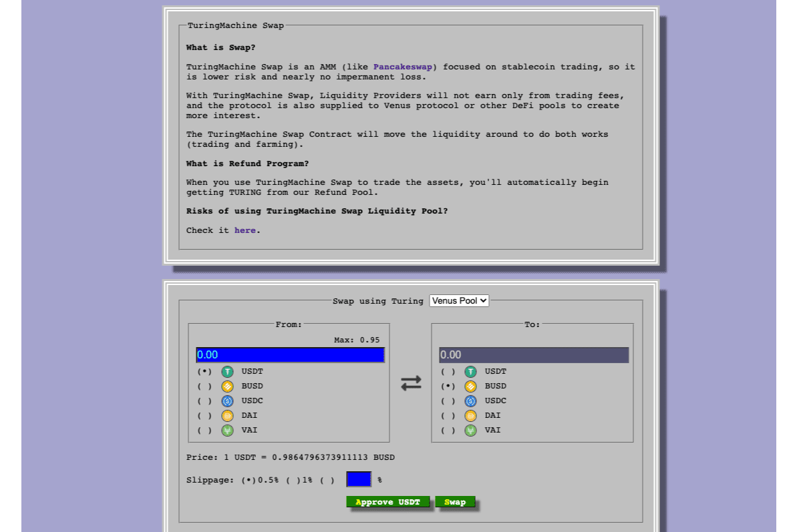The height and width of the screenshot is (532, 799).
Task: Click the USDT coin icon in To panel
Action: (470, 372)
